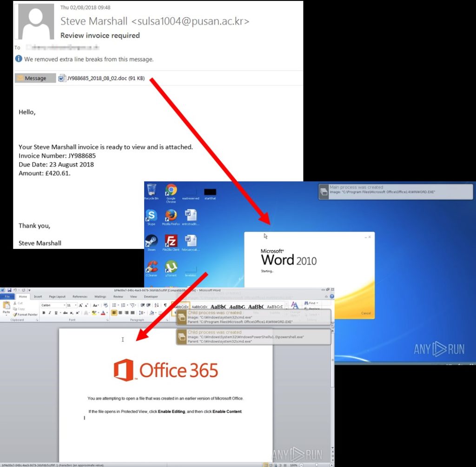Switch to the Developer ribbon tab
The width and height of the screenshot is (476, 467).
click(x=151, y=297)
